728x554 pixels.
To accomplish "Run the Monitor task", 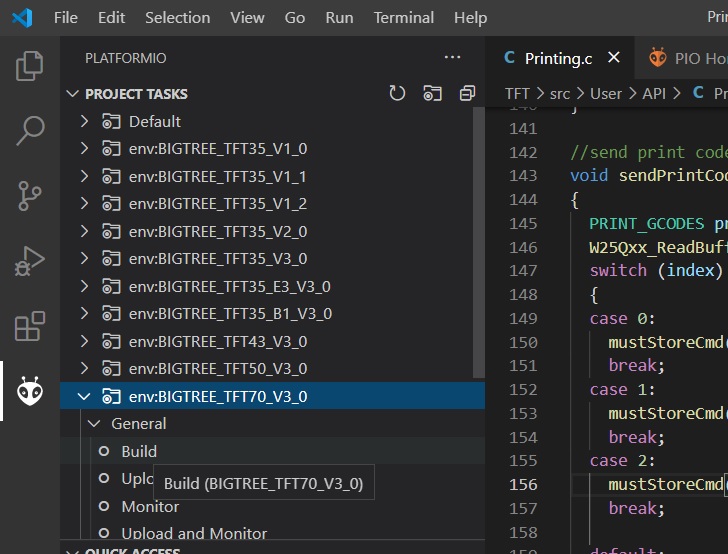I will 150,506.
